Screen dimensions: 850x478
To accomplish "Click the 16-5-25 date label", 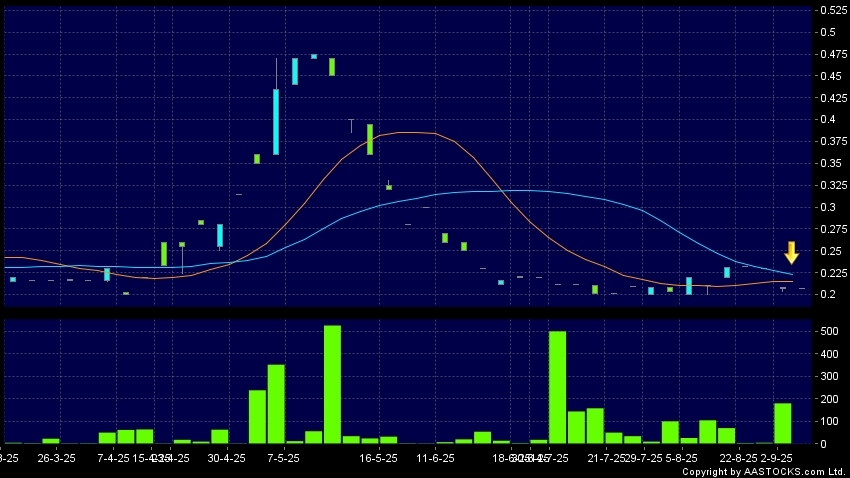I will pyautogui.click(x=379, y=458).
